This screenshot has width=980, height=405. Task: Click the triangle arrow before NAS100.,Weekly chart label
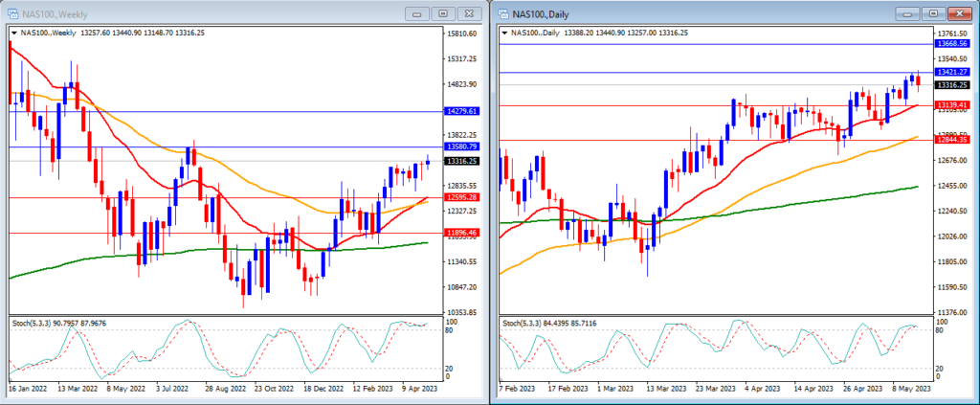point(14,33)
